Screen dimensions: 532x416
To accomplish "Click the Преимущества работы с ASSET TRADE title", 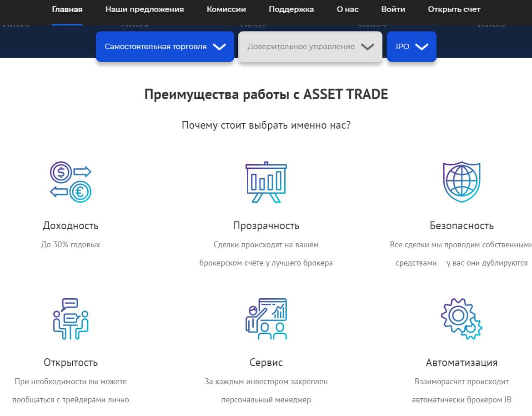I will point(266,94).
